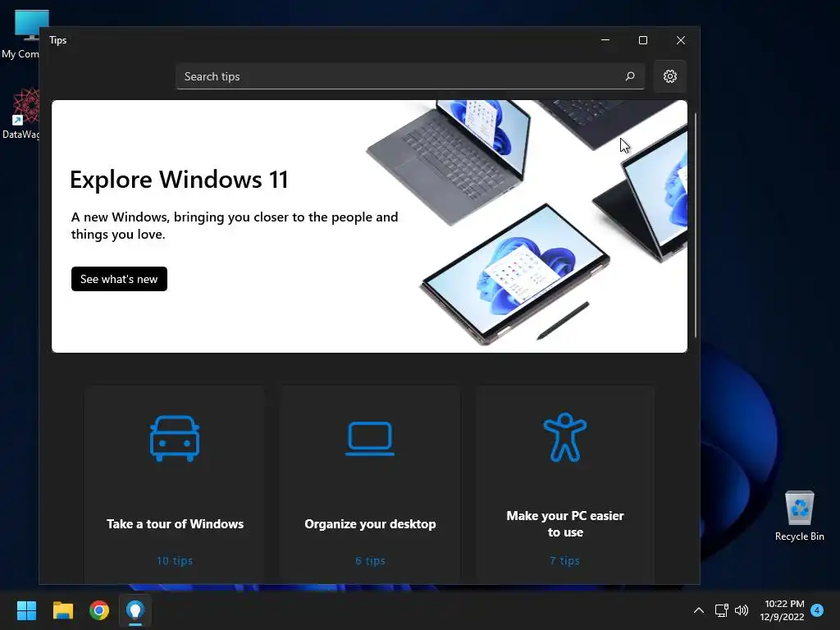Maximize the Tips window
The width and height of the screenshot is (840, 630).
(643, 40)
